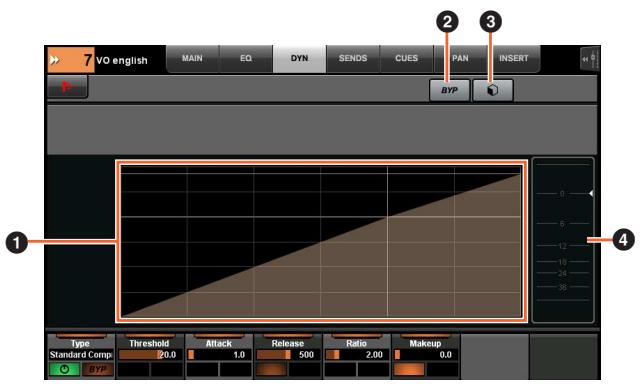Click the VO english channel name
Viewport: 640px width, 384px height.
[x=122, y=60]
